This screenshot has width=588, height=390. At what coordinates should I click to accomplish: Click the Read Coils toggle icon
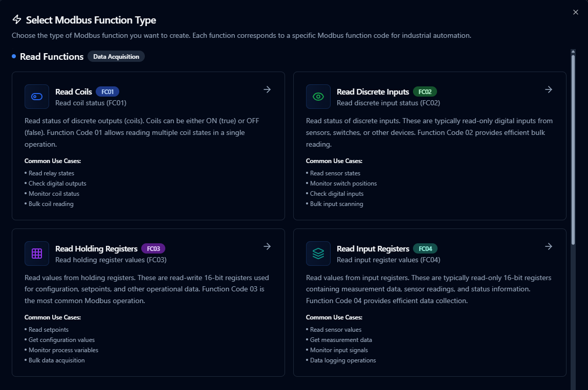click(37, 97)
